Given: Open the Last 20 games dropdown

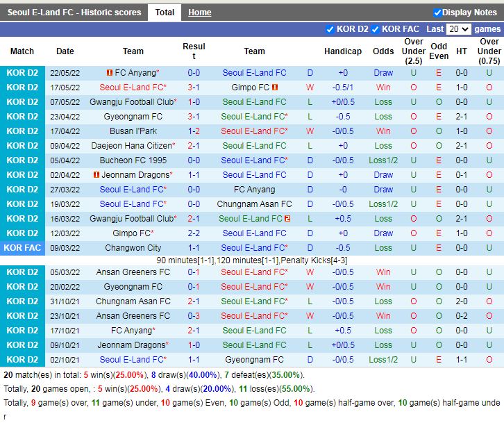Looking at the screenshot, I should [458, 29].
